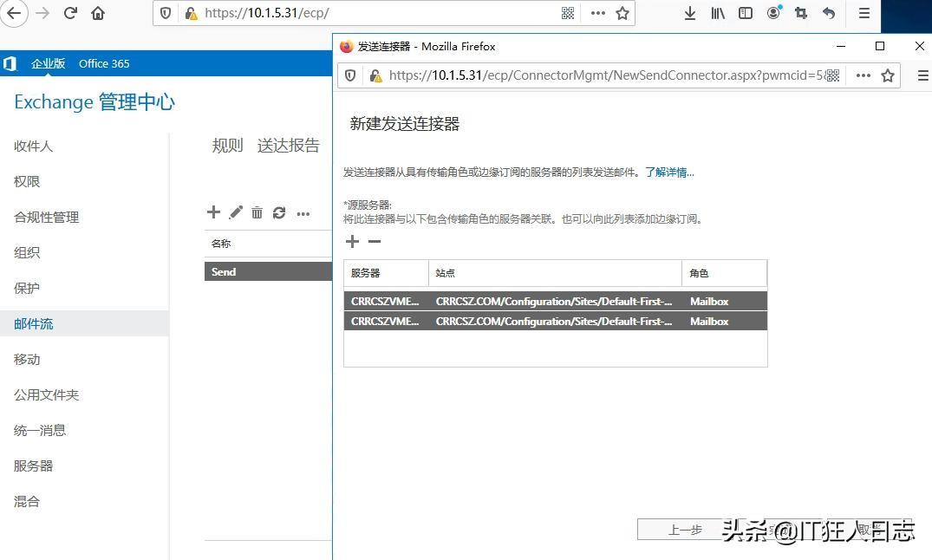Open the More options ellipsis menu
The height and width of the screenshot is (560, 932).
coord(303,212)
